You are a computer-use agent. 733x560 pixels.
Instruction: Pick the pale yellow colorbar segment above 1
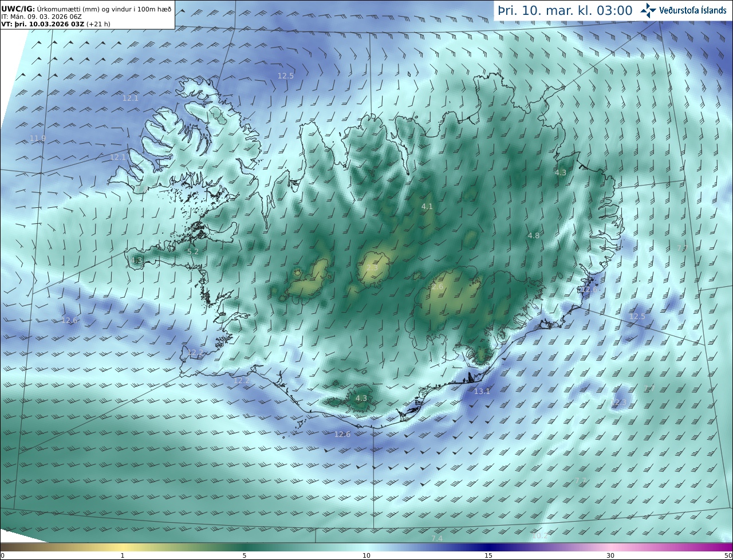[x=123, y=547]
